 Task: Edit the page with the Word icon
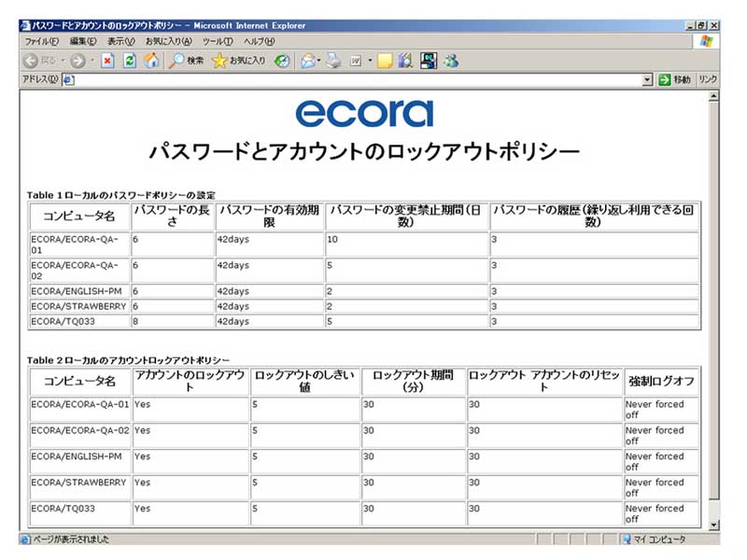[356, 61]
